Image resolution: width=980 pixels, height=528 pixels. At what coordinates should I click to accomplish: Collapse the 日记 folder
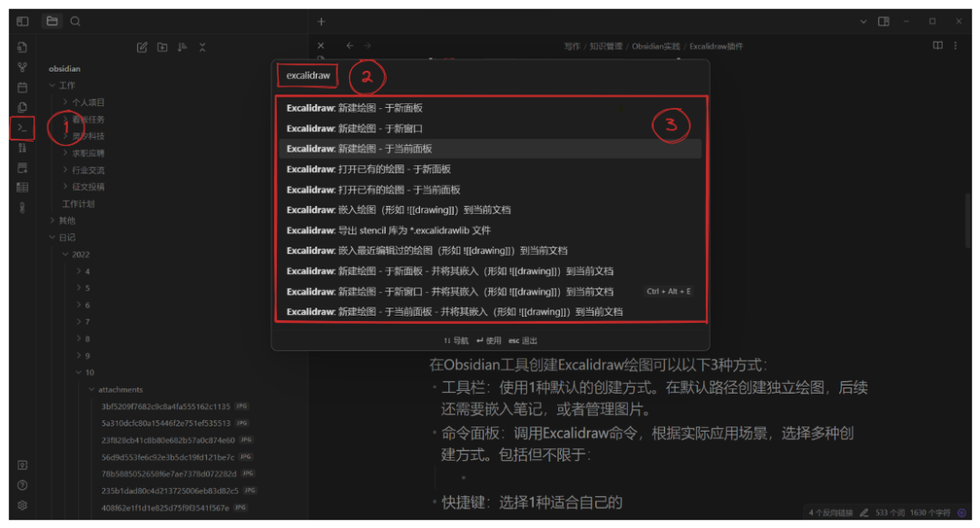coord(53,238)
